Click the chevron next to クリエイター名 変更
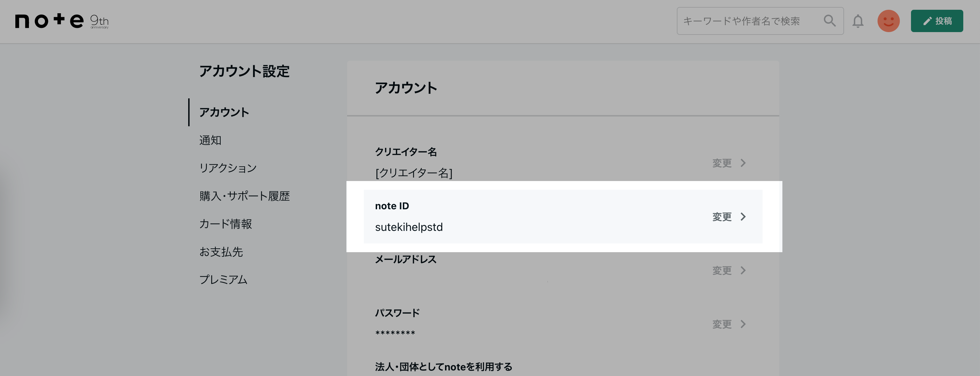This screenshot has width=980, height=376. tap(743, 163)
